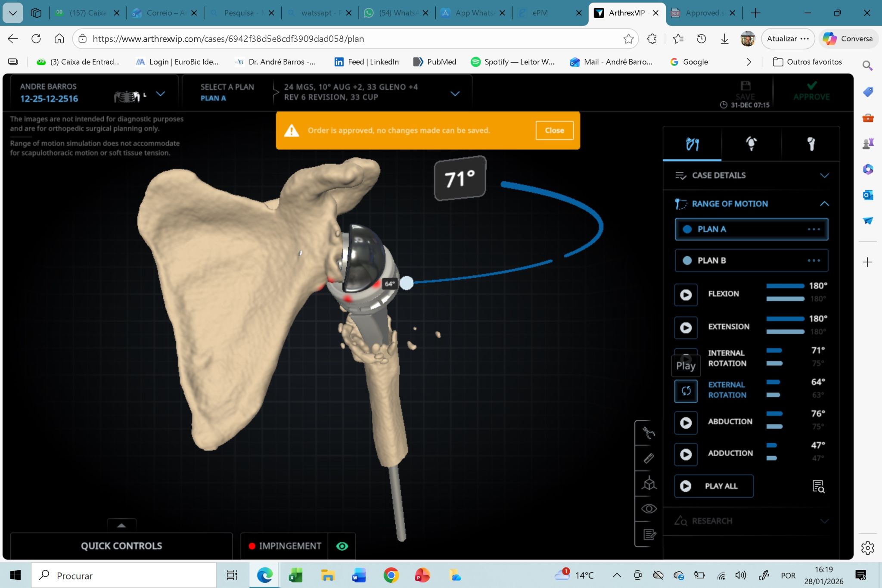Switch to the glenoid implant tab
The height and width of the screenshot is (588, 882).
[751, 144]
